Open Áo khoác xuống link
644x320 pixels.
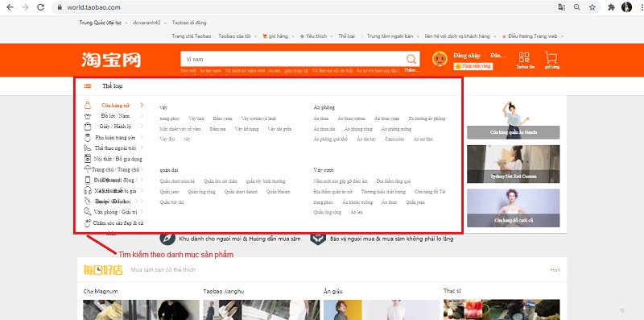[x=357, y=202]
